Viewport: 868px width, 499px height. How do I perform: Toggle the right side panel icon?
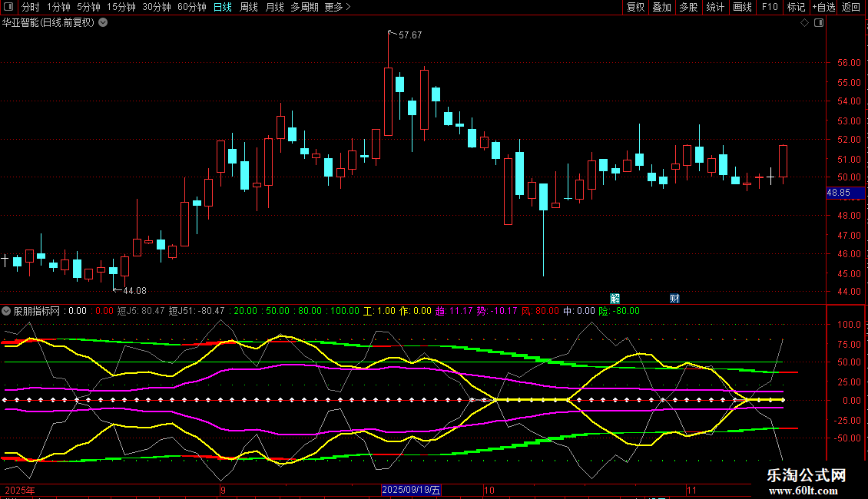[819, 23]
